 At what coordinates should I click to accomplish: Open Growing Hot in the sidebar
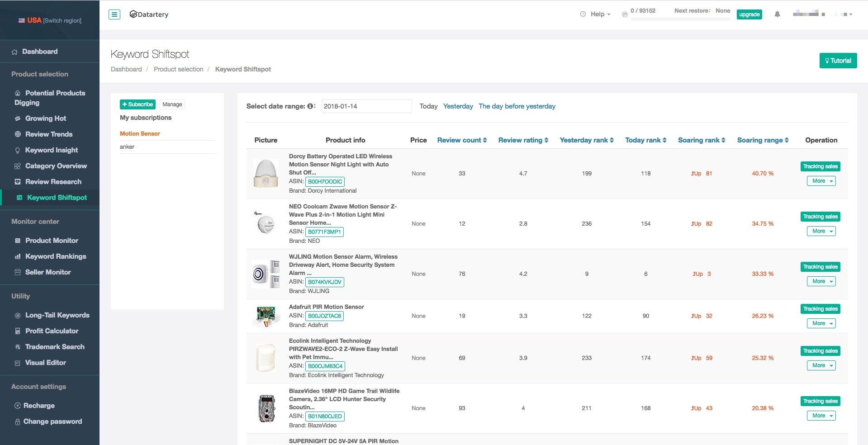point(46,118)
